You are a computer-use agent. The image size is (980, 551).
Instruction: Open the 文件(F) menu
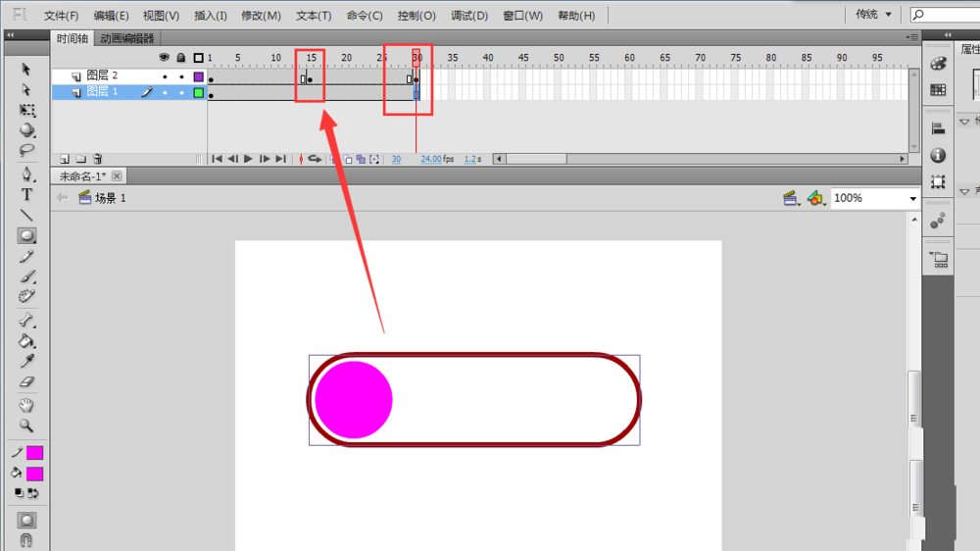[x=61, y=16]
